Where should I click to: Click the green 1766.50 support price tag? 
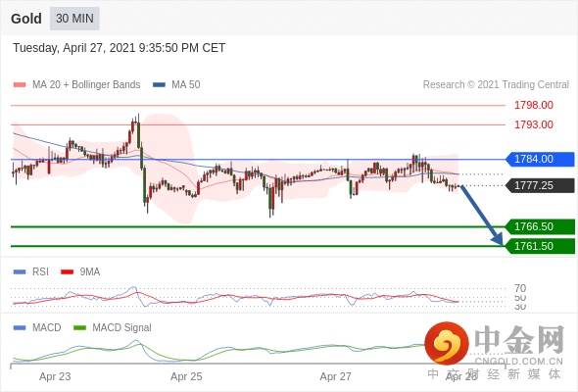click(x=540, y=226)
